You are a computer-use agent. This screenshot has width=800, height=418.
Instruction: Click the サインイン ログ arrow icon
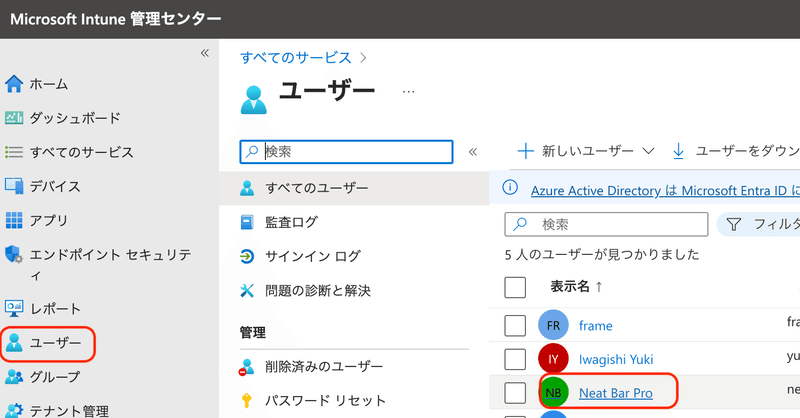pos(247,256)
